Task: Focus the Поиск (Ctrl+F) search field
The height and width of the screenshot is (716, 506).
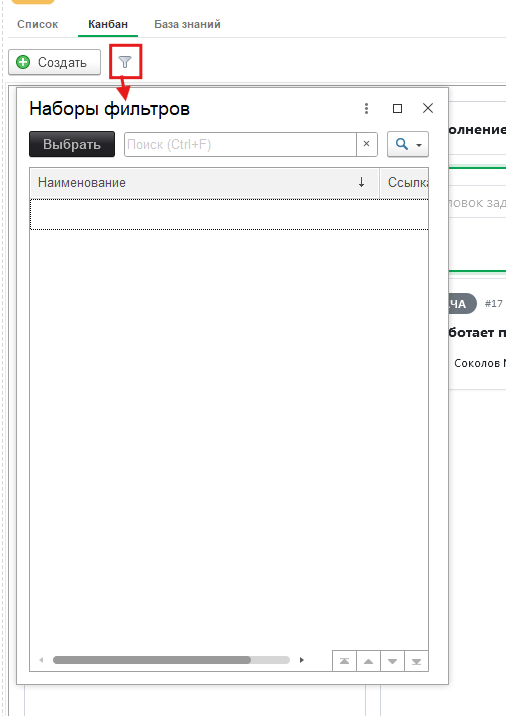Action: click(240, 144)
